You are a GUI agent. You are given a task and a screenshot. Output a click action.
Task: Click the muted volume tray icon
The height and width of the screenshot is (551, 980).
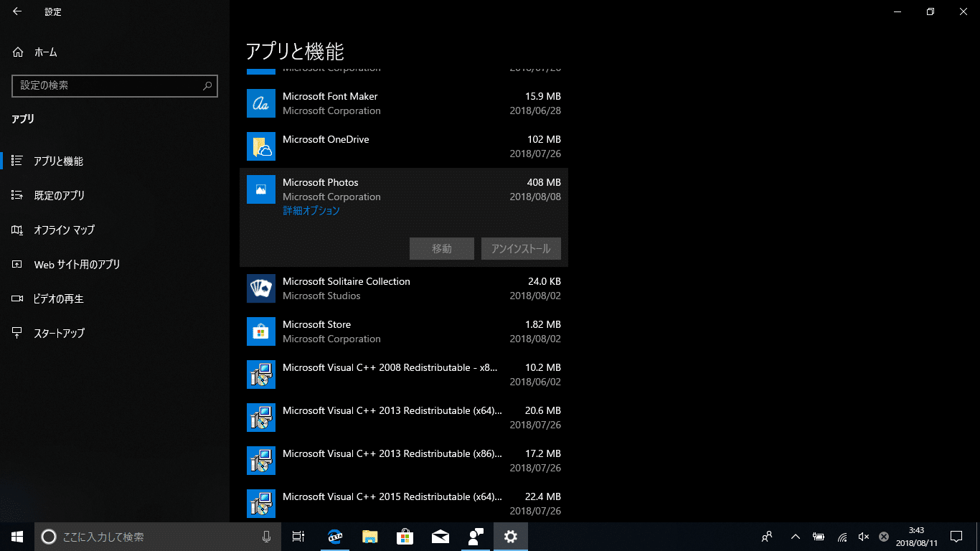863,537
